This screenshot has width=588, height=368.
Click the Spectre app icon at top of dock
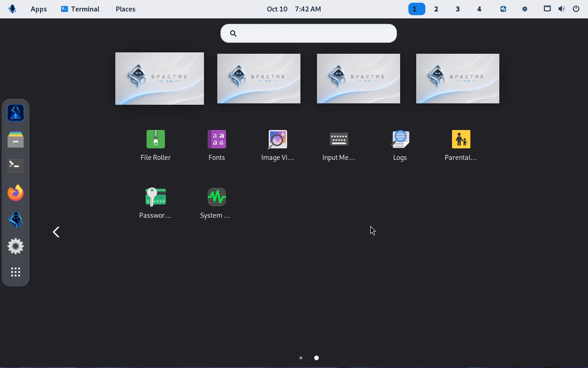click(x=16, y=113)
